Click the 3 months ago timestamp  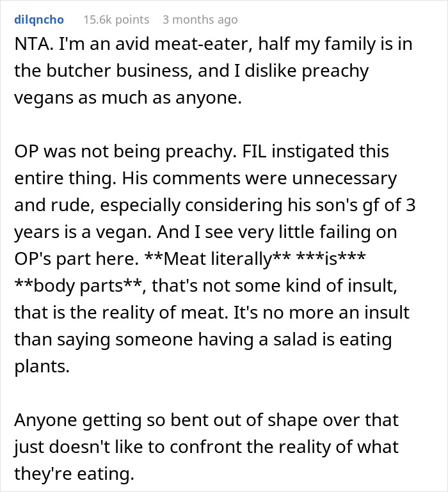200,20
